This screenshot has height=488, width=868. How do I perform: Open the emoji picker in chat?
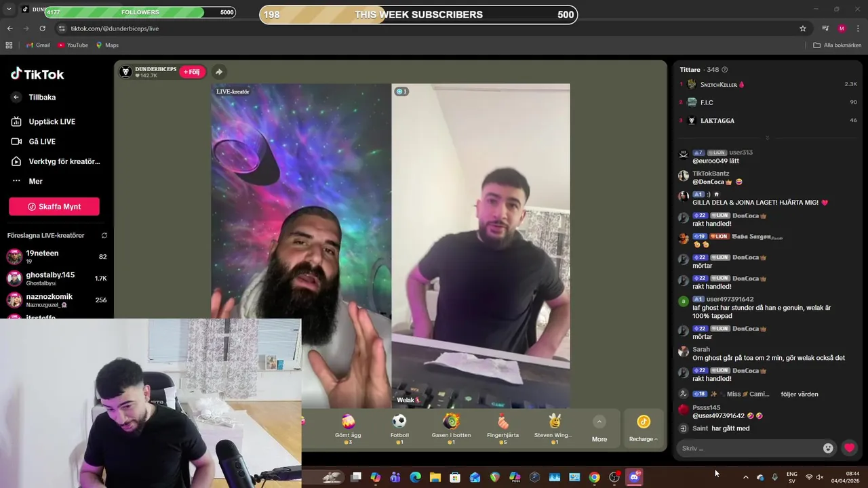pos(828,448)
